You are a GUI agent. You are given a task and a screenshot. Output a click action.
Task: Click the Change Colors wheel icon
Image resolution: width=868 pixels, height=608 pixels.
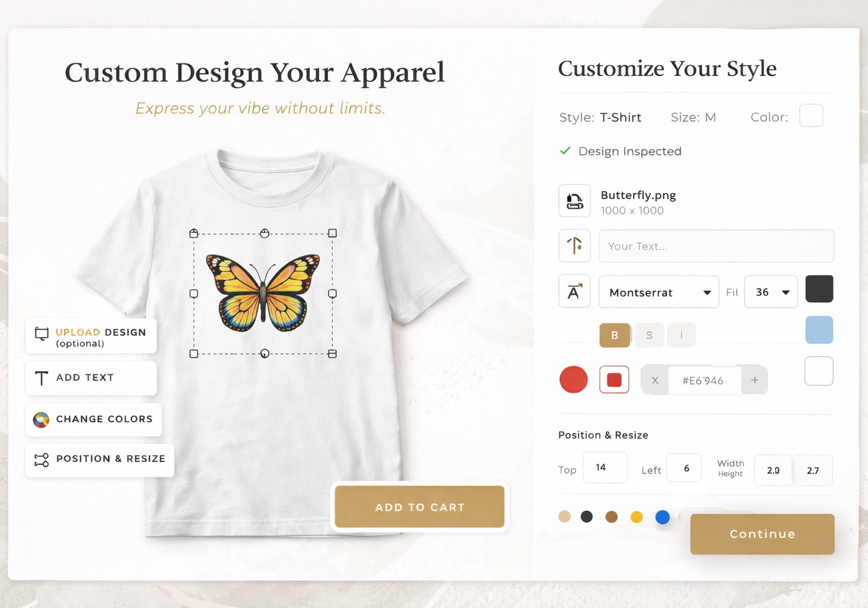tap(41, 420)
